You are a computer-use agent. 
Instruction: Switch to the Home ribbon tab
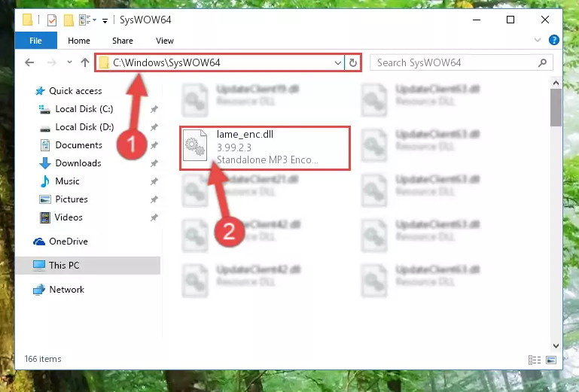(78, 41)
